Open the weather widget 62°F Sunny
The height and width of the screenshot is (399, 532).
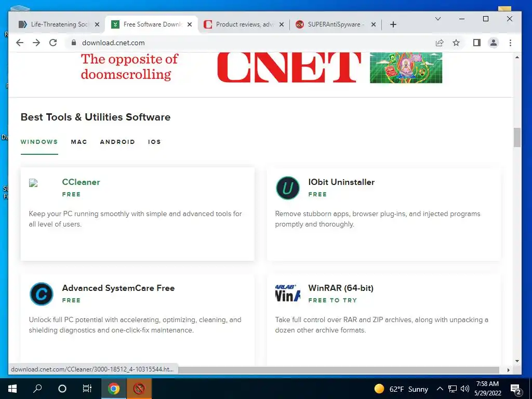coord(401,389)
